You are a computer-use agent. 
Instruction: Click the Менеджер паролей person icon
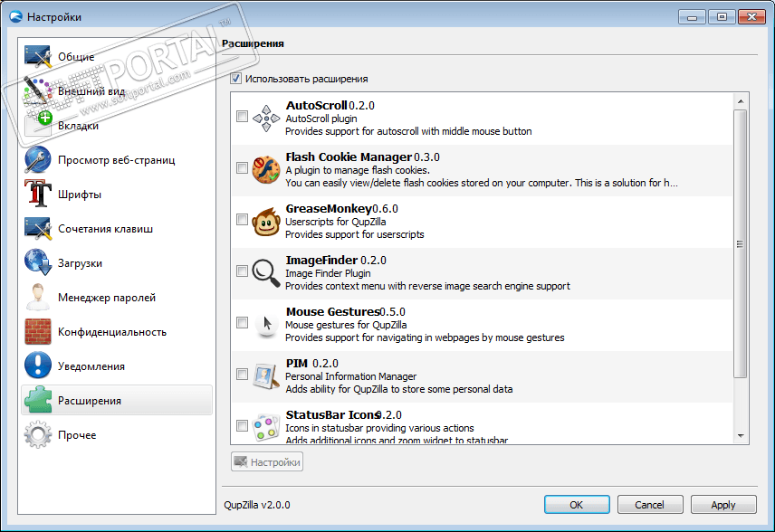(x=37, y=297)
